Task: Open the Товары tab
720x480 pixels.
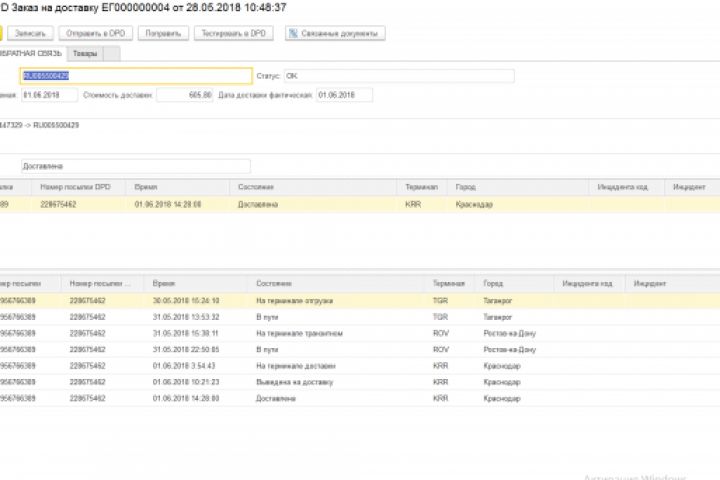Action: pos(85,54)
